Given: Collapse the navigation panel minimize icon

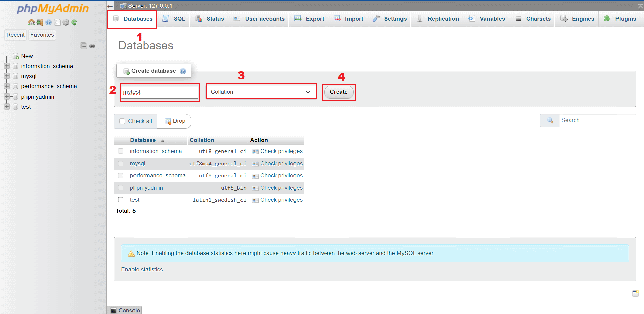Looking at the screenshot, I should (x=84, y=46).
